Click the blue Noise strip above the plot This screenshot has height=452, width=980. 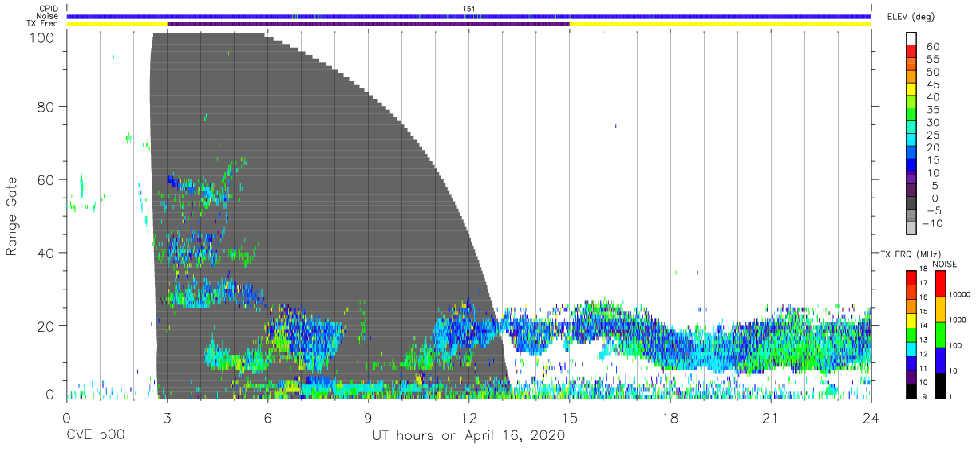pos(469,16)
